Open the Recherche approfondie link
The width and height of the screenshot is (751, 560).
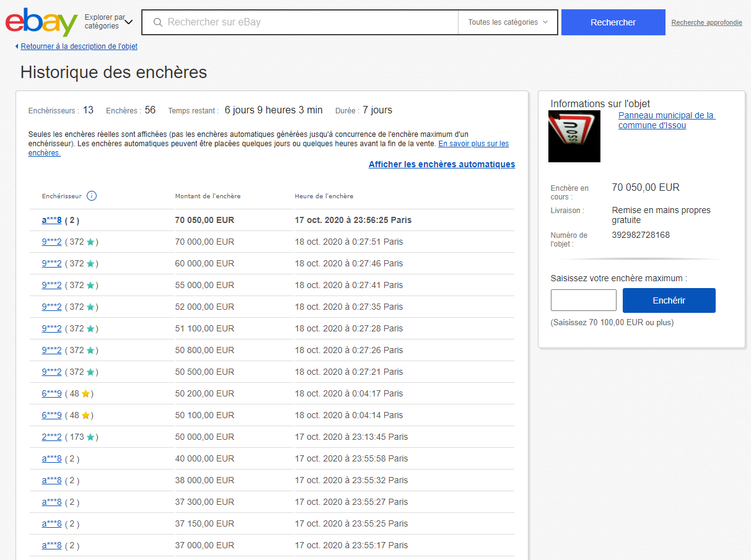point(706,23)
